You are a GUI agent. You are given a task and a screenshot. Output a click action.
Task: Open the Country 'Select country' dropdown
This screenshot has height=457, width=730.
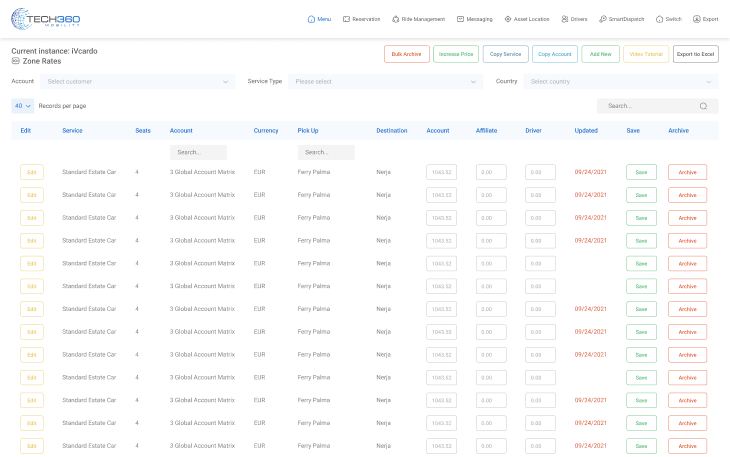pos(621,81)
